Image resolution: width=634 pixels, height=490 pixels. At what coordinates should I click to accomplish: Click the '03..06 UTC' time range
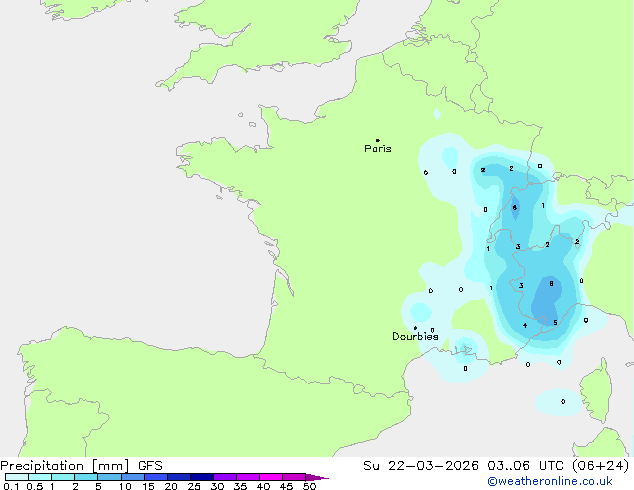pos(525,466)
